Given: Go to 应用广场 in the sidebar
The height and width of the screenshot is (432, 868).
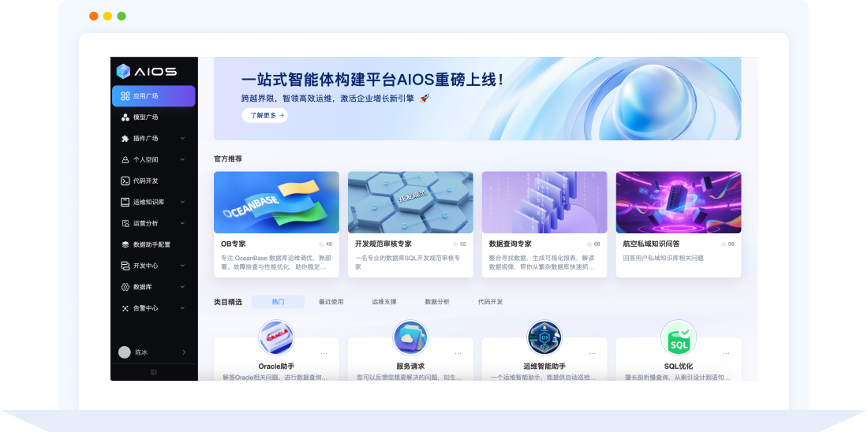Looking at the screenshot, I should point(153,95).
